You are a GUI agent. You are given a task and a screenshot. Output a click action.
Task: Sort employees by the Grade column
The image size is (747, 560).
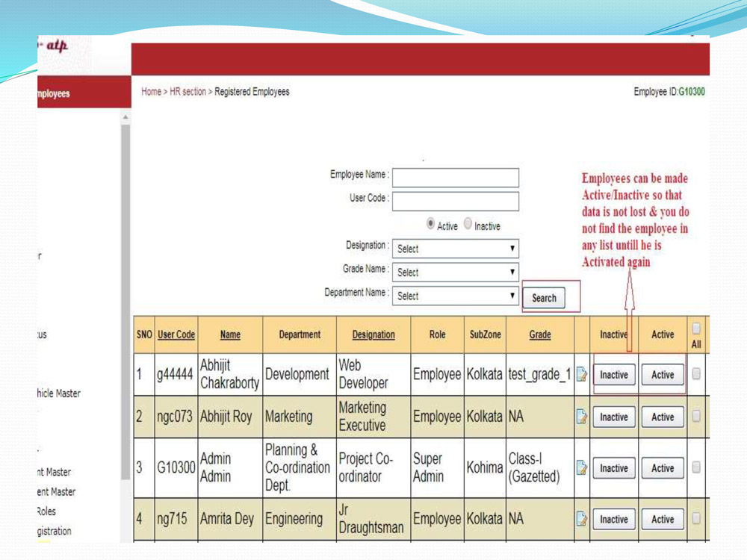539,335
